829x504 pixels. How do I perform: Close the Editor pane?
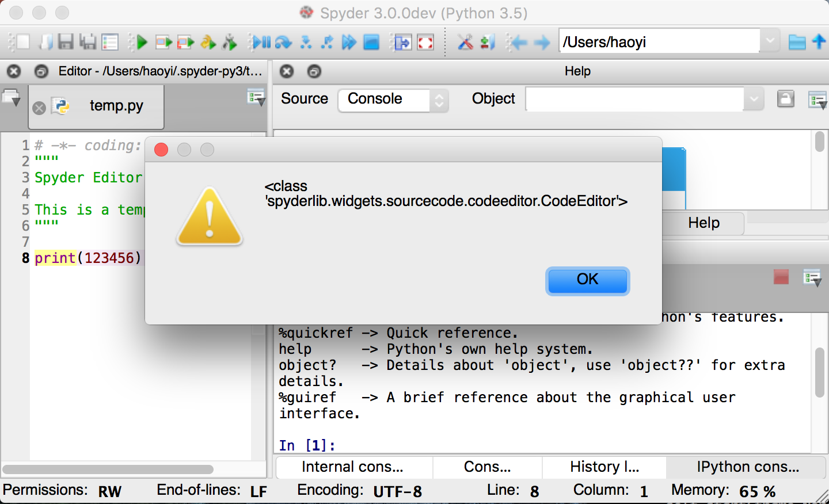click(x=14, y=71)
